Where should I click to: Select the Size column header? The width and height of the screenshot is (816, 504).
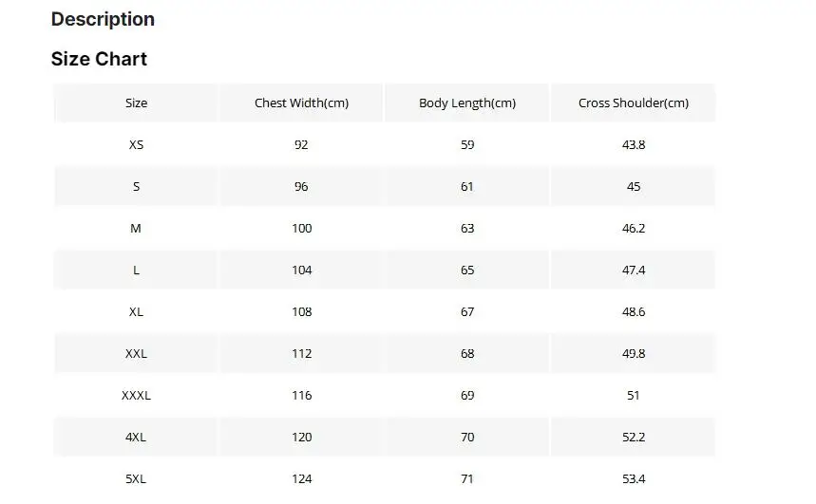coord(136,103)
